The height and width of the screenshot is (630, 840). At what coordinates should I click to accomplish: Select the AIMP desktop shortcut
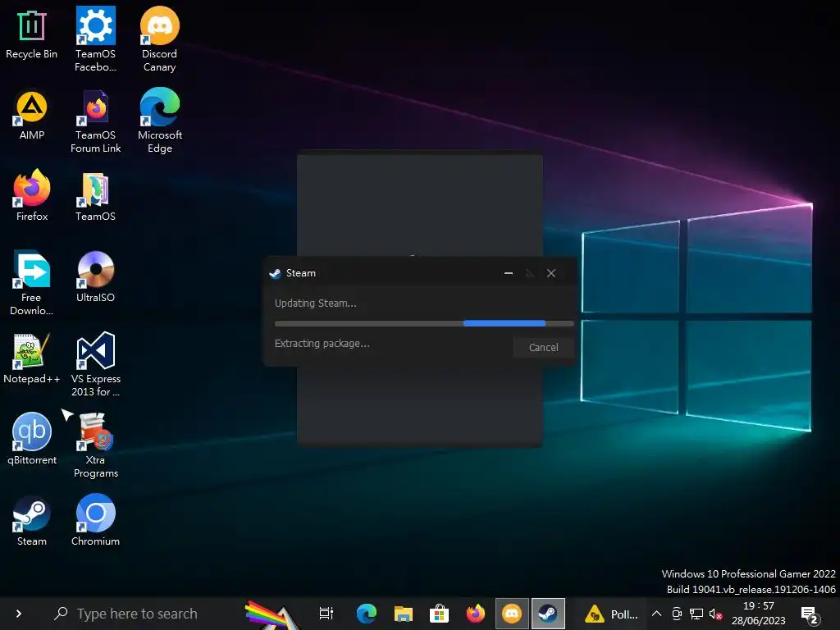click(31, 116)
